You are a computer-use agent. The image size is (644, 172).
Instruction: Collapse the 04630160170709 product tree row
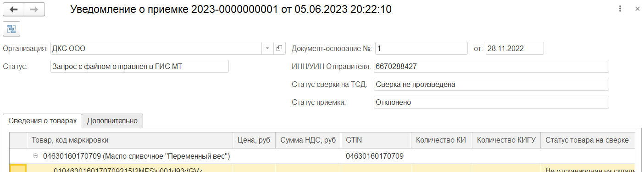coord(35,156)
